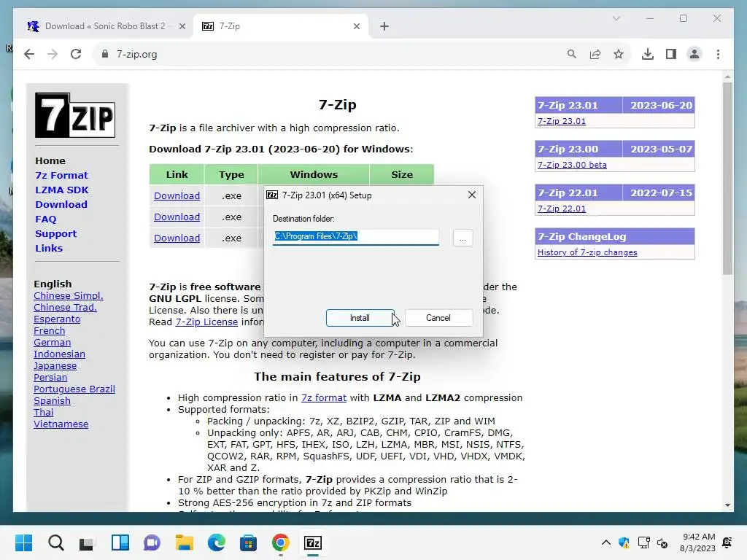Open the tab search chevron
The image size is (747, 560).
(616, 18)
